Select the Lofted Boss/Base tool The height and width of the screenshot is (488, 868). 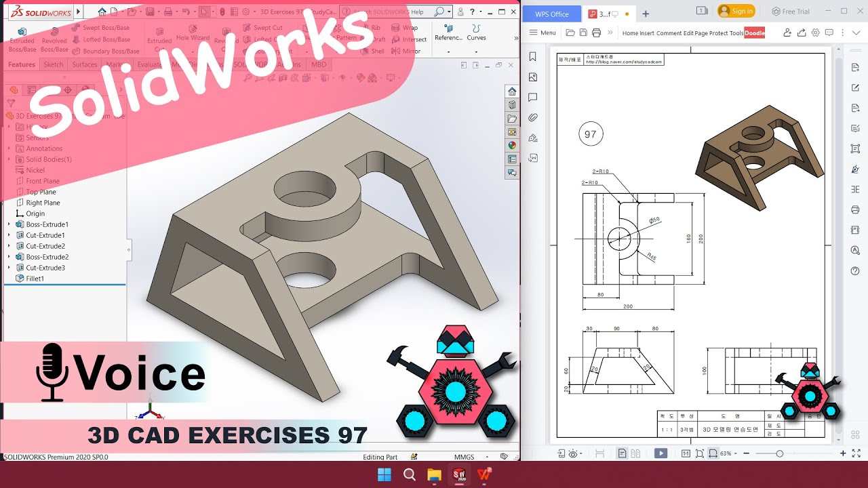pos(101,39)
